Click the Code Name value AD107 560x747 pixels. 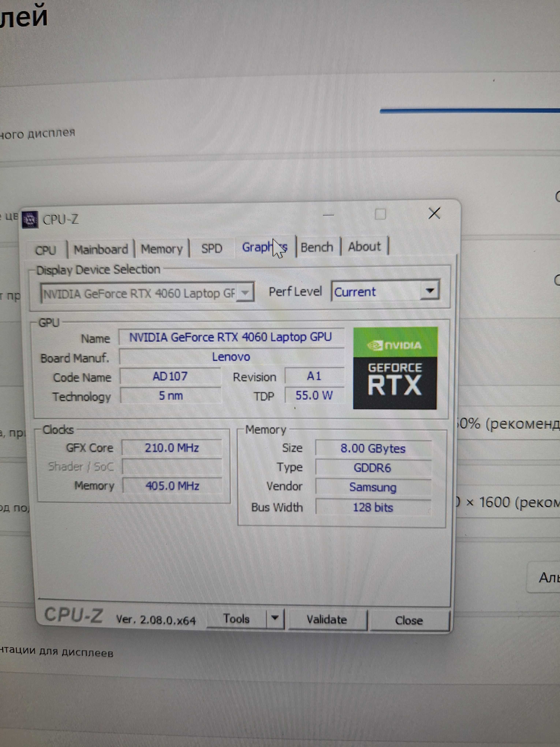tap(170, 376)
